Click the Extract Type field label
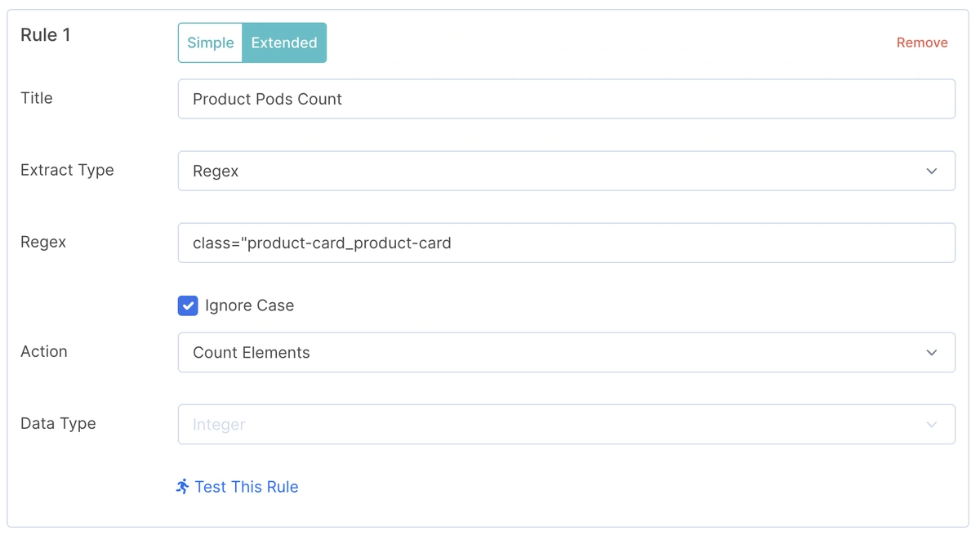 coord(67,171)
